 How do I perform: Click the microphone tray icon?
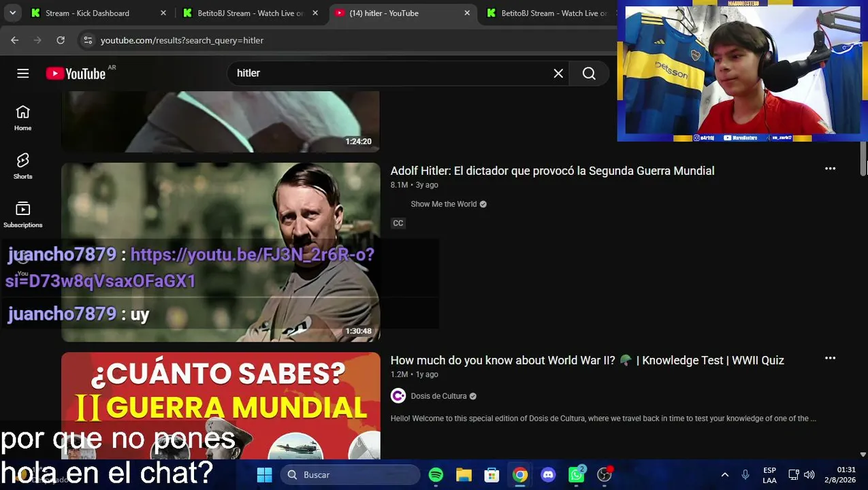745,475
